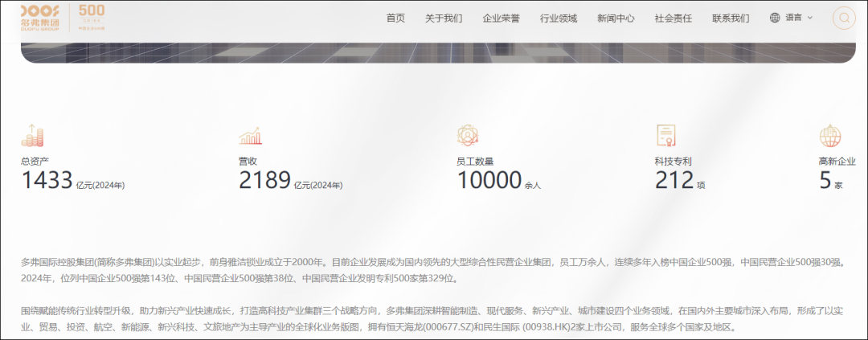Open 联系我们 menu item
The width and height of the screenshot is (868, 340).
[x=731, y=18]
